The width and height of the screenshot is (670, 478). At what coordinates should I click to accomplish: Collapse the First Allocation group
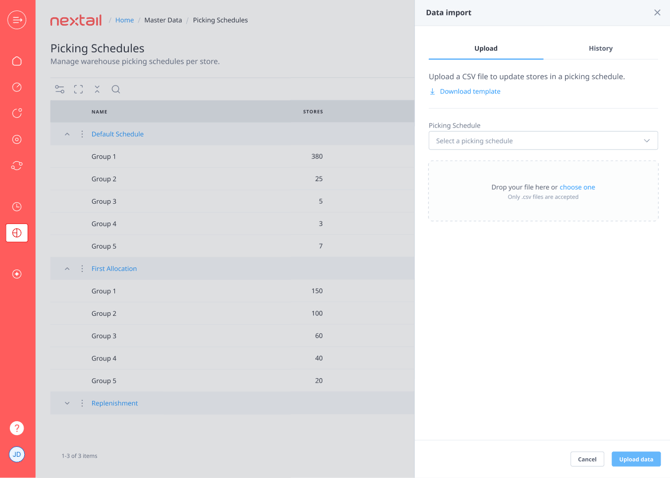[67, 269]
